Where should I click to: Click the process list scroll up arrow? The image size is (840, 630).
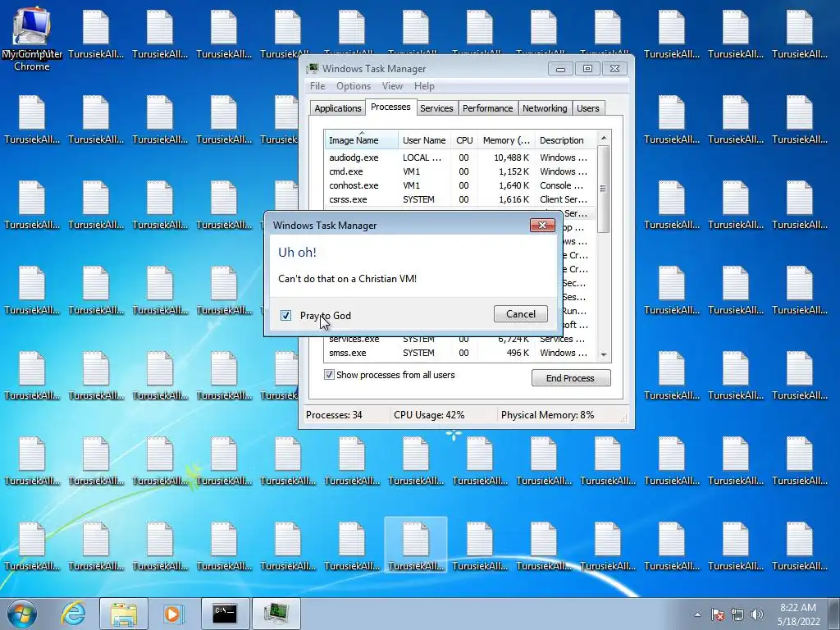(x=603, y=138)
